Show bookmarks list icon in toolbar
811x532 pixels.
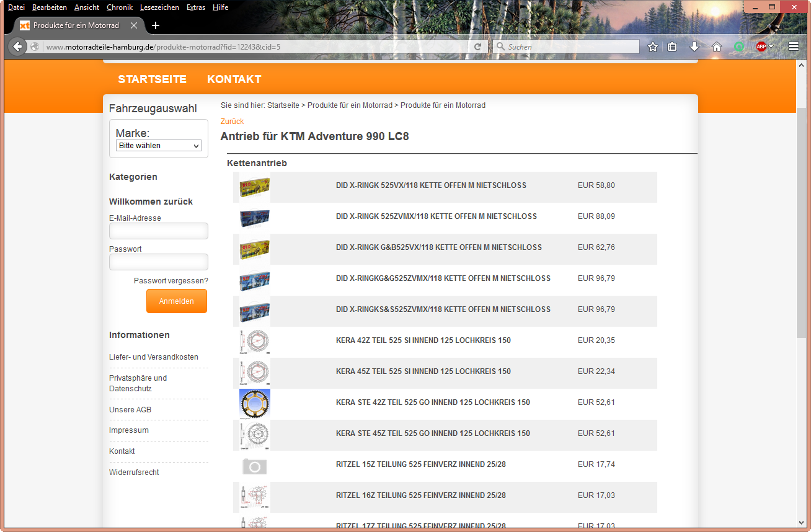[672, 47]
